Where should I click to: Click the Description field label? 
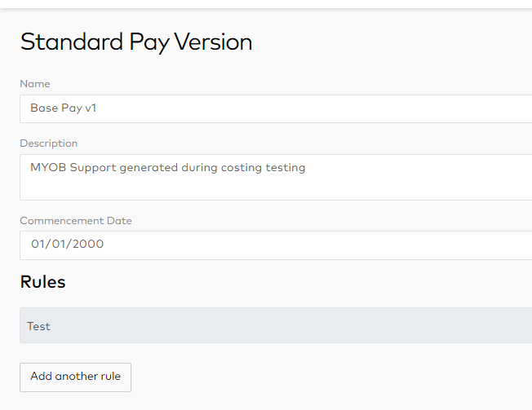click(49, 143)
